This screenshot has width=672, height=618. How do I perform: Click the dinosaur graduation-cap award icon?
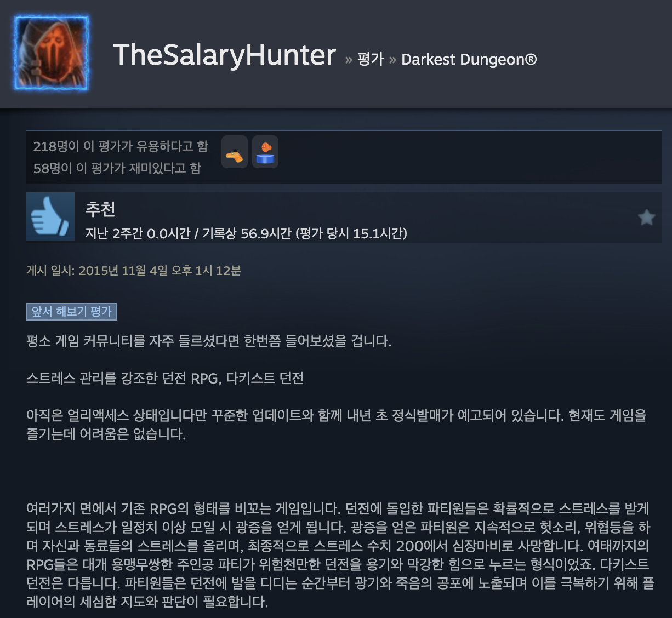(235, 152)
